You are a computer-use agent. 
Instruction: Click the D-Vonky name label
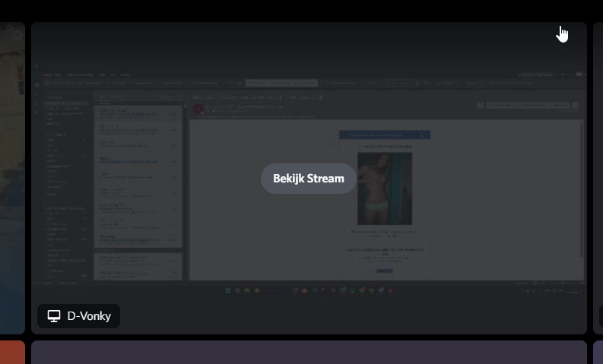point(89,316)
